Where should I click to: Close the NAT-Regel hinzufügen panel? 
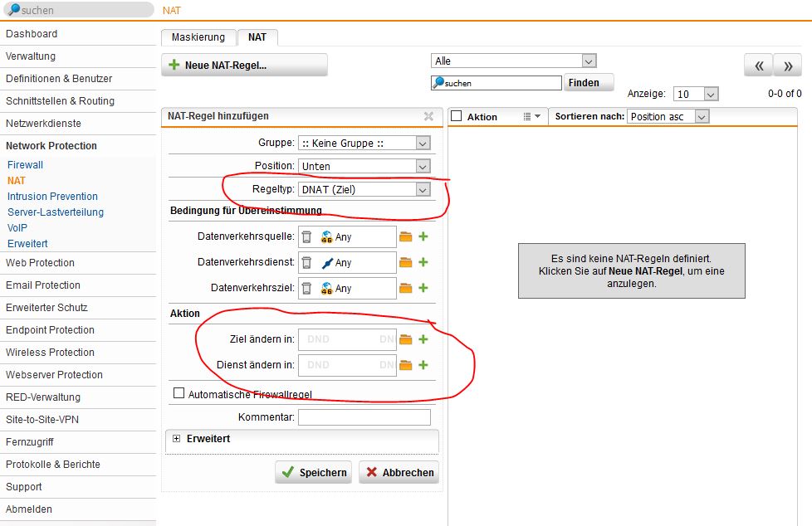428,117
